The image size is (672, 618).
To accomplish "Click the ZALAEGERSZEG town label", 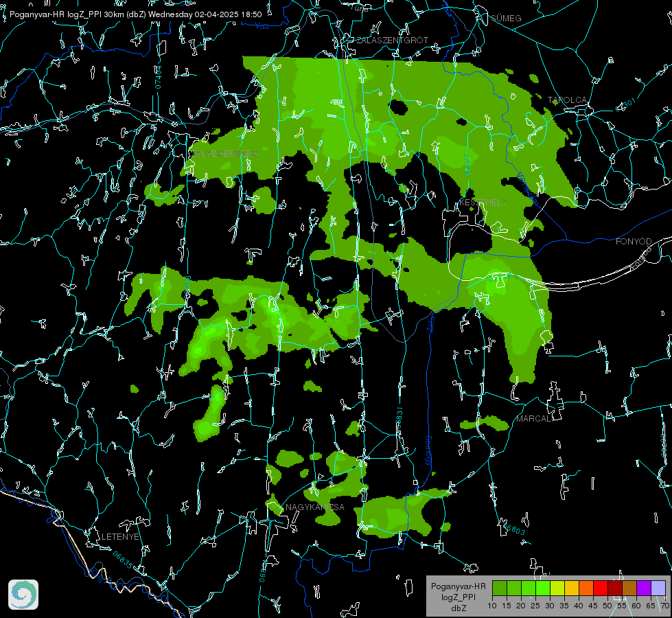I will point(224,154).
